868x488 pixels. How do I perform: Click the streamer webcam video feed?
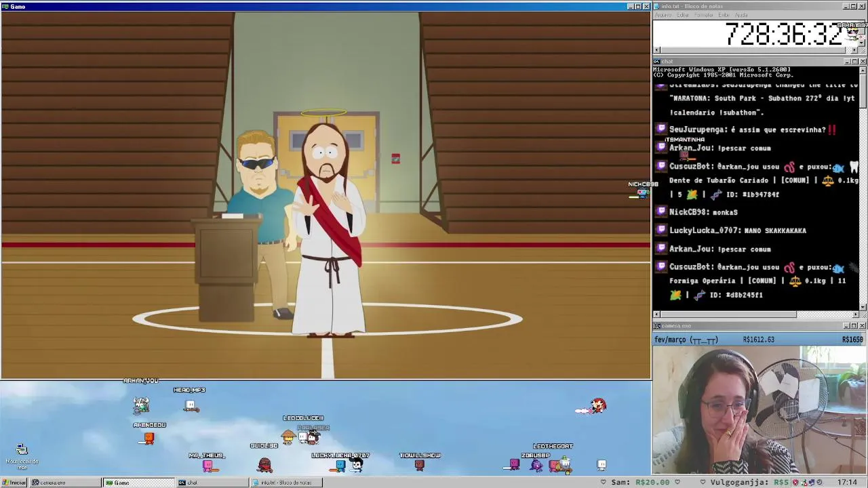pyautogui.click(x=759, y=410)
